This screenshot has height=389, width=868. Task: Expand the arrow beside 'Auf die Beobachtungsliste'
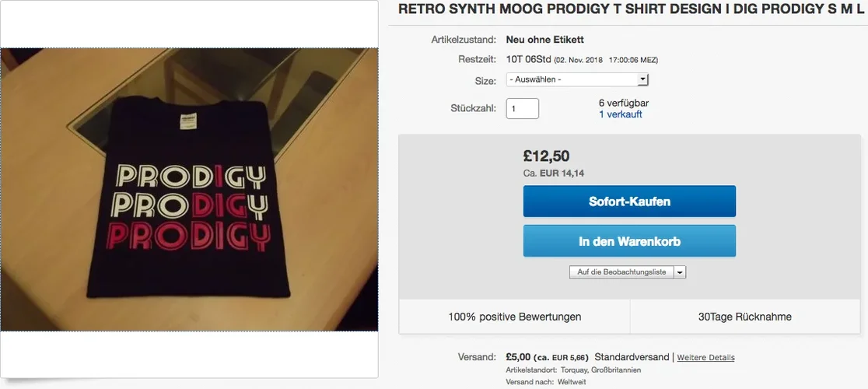click(680, 272)
